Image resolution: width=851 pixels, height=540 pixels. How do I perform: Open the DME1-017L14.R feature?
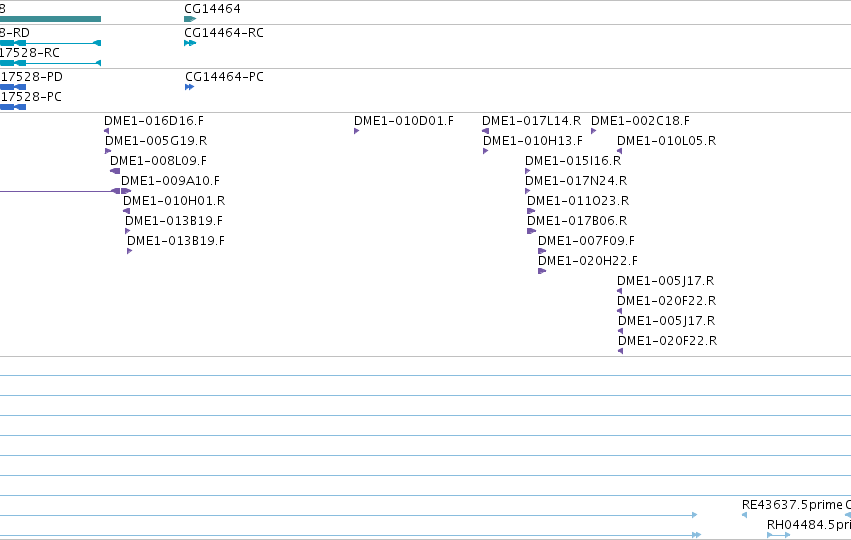coord(531,120)
